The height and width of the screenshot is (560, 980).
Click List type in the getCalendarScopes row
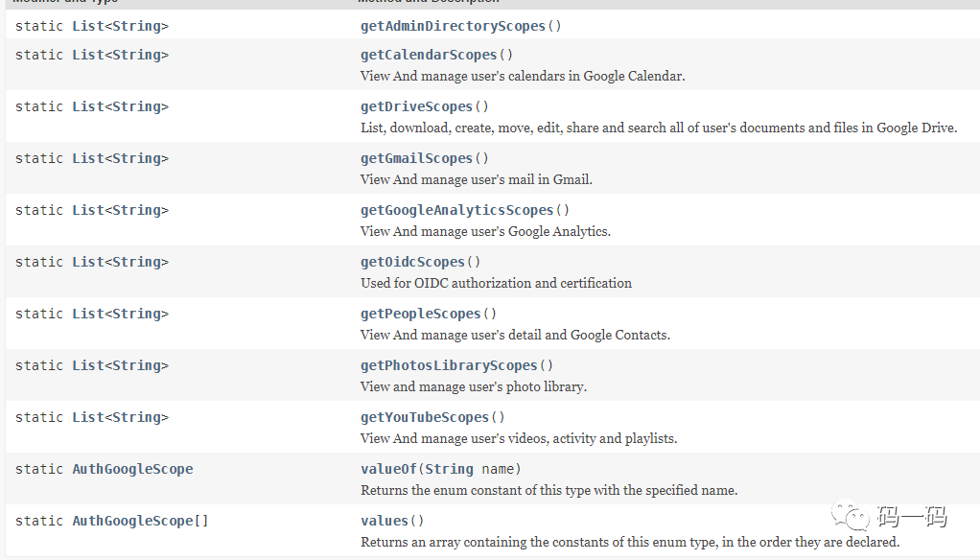click(x=88, y=55)
